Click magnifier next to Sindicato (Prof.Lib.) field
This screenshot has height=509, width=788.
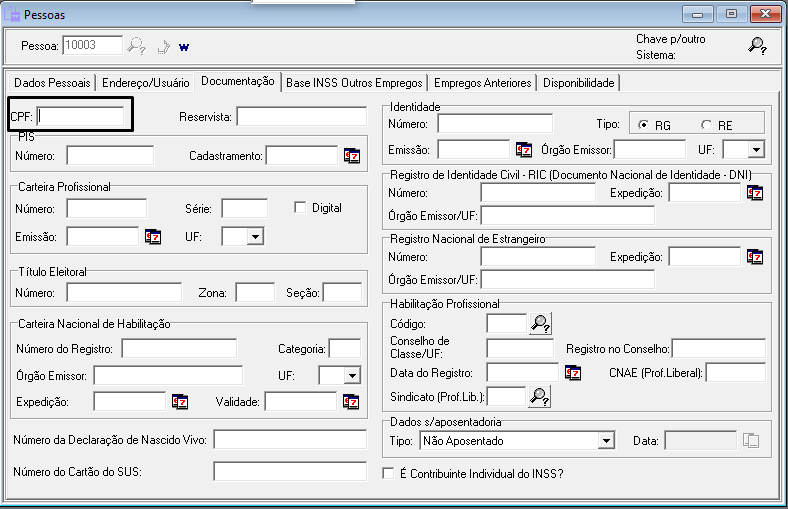(x=540, y=397)
